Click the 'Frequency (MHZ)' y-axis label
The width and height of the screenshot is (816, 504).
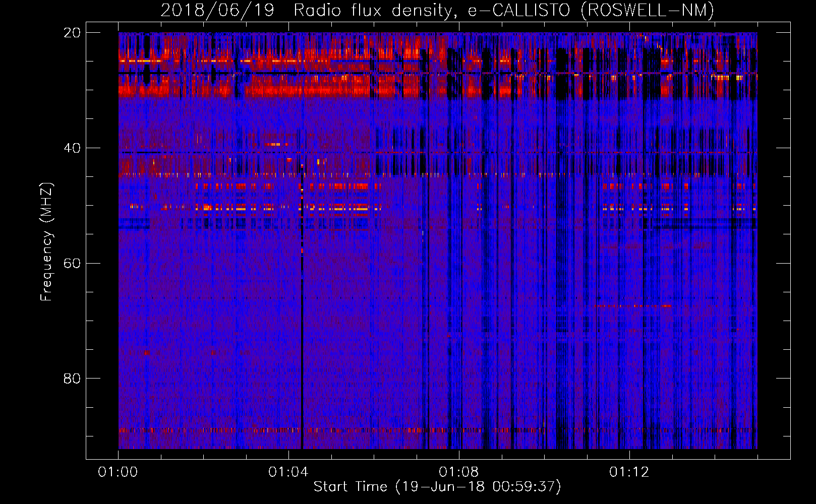pos(46,242)
